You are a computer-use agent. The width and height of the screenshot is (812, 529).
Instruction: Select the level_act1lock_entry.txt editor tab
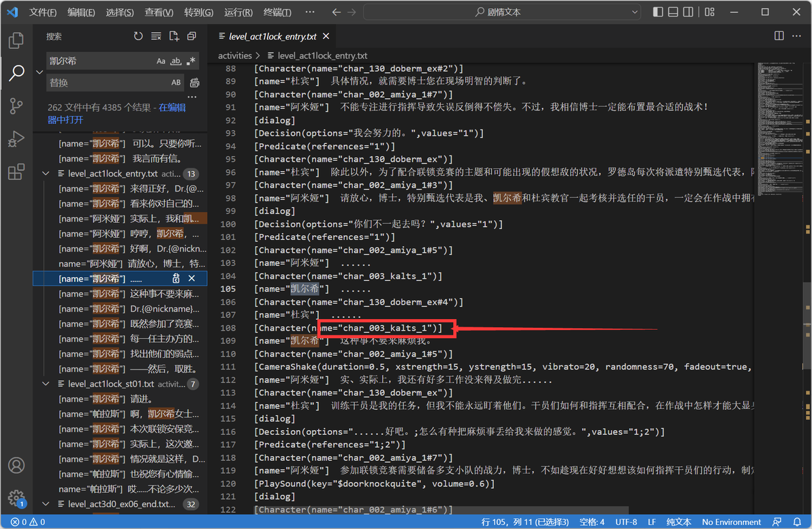click(273, 36)
